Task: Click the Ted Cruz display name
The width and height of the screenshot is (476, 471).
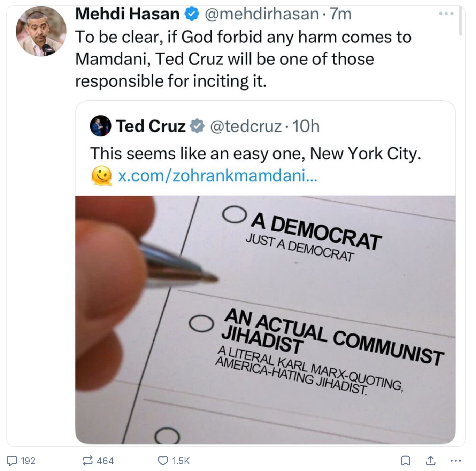Action: (151, 126)
